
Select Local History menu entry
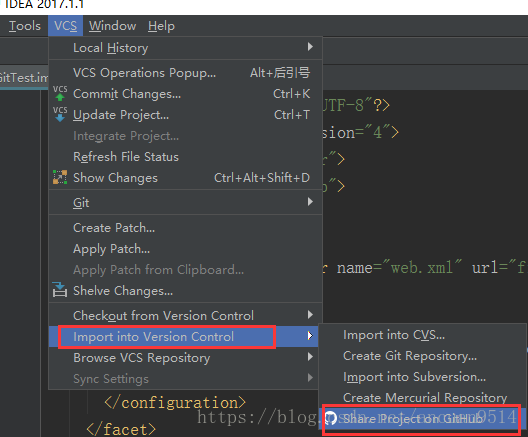186,47
